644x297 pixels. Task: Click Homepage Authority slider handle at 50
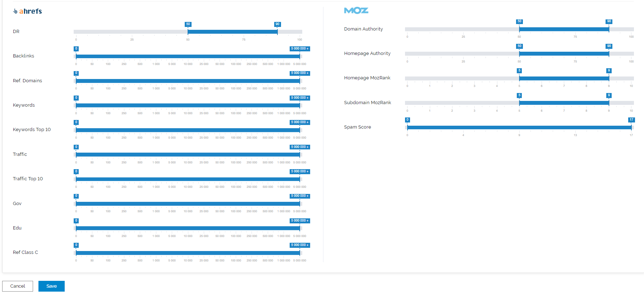[519, 54]
